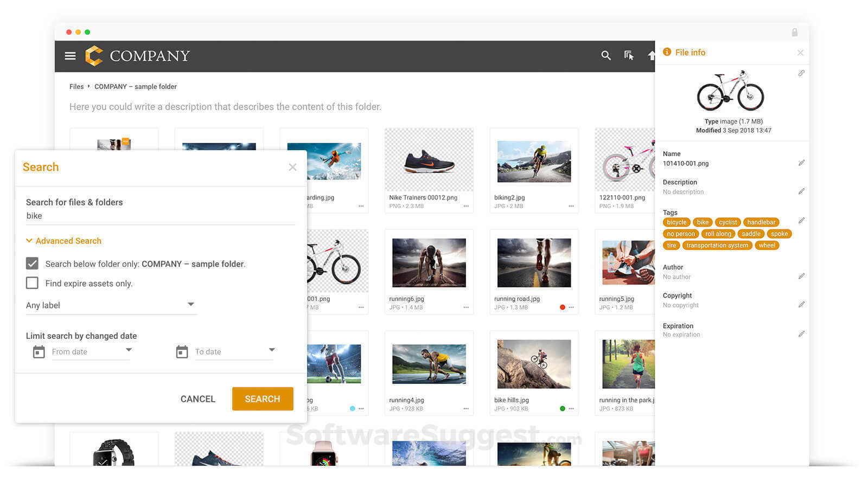Click the magnifier search icon in header
868x488 pixels.
606,55
